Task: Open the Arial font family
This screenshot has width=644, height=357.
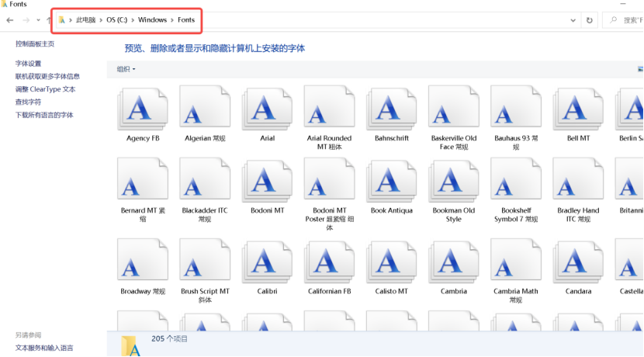Action: click(267, 109)
